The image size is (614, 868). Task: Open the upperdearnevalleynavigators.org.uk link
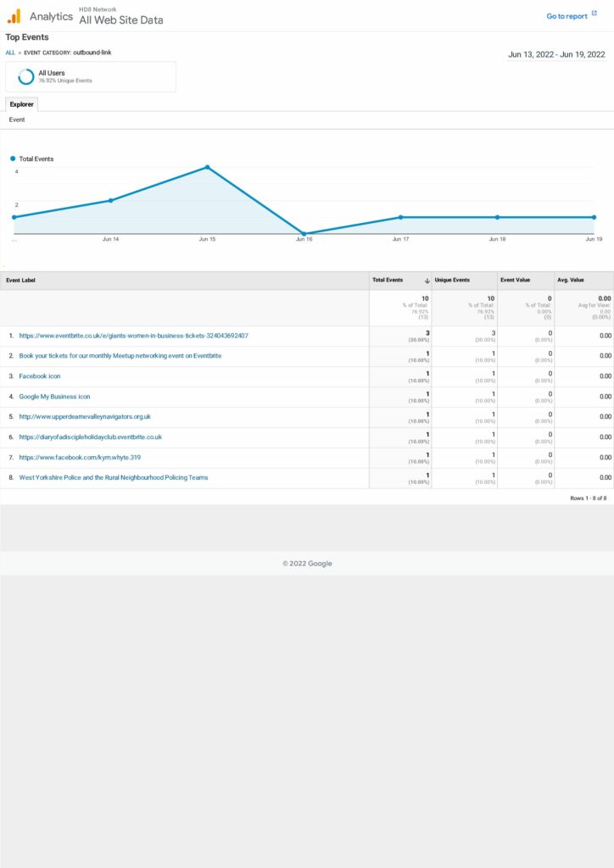(x=85, y=417)
